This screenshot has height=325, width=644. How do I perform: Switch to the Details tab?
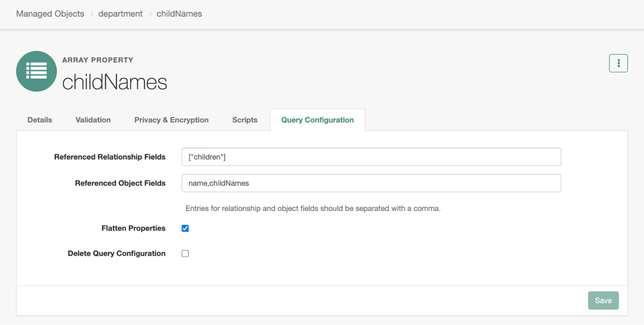40,120
